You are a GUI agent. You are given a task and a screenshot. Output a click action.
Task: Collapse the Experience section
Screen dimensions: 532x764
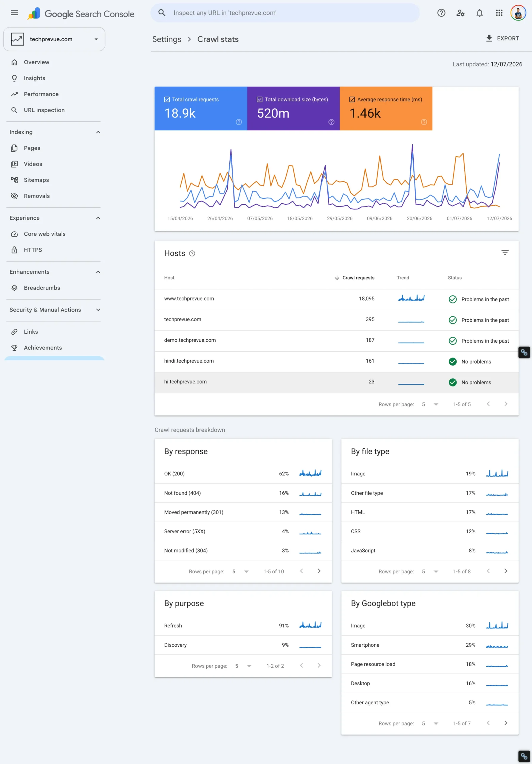[x=98, y=218]
